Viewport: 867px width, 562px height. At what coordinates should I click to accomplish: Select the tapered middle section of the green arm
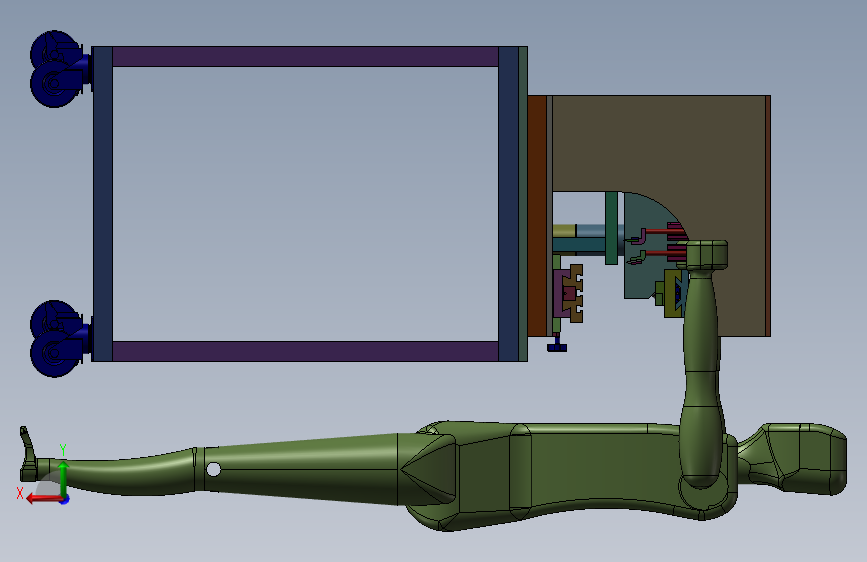(301, 469)
